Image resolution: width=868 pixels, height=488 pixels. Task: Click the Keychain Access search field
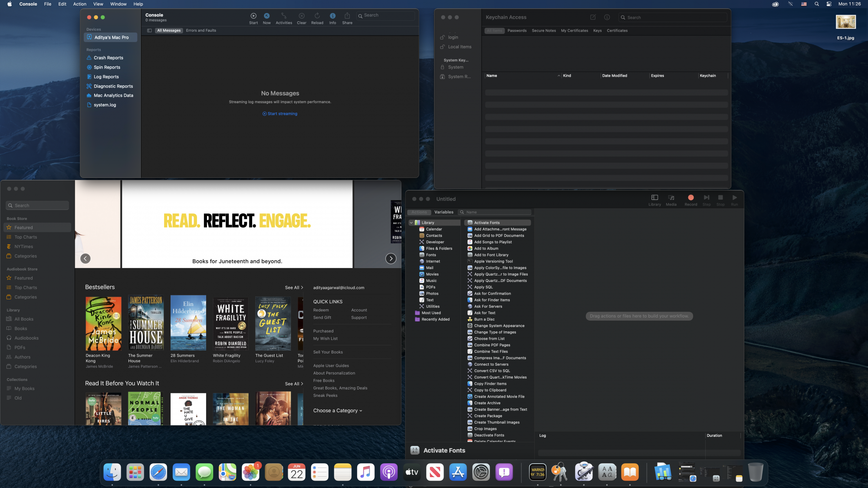[673, 17]
